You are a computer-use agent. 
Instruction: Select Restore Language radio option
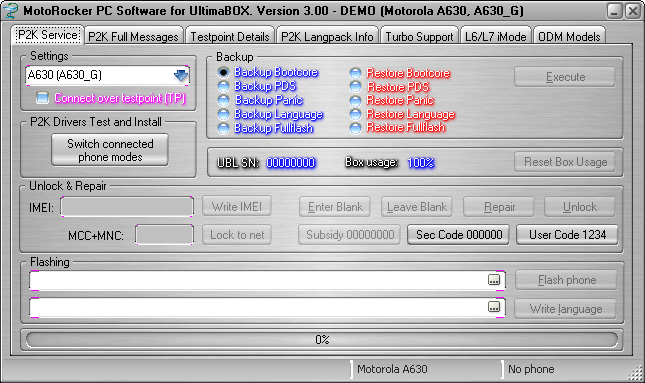355,114
